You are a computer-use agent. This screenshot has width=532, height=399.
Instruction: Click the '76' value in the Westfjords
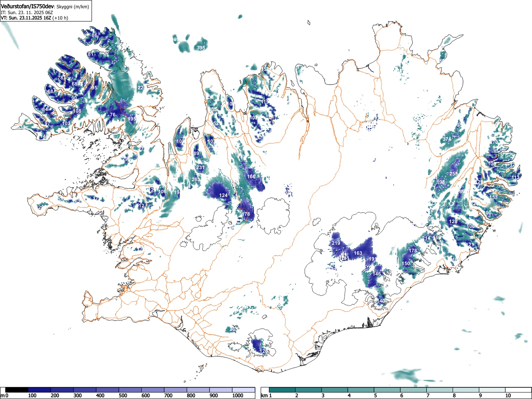click(x=112, y=115)
